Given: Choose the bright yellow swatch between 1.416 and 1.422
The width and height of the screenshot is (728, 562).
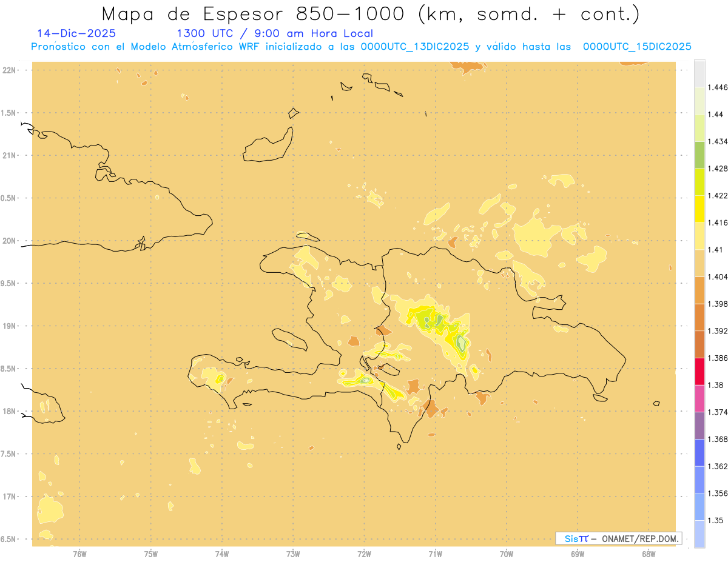Looking at the screenshot, I should pos(699,209).
